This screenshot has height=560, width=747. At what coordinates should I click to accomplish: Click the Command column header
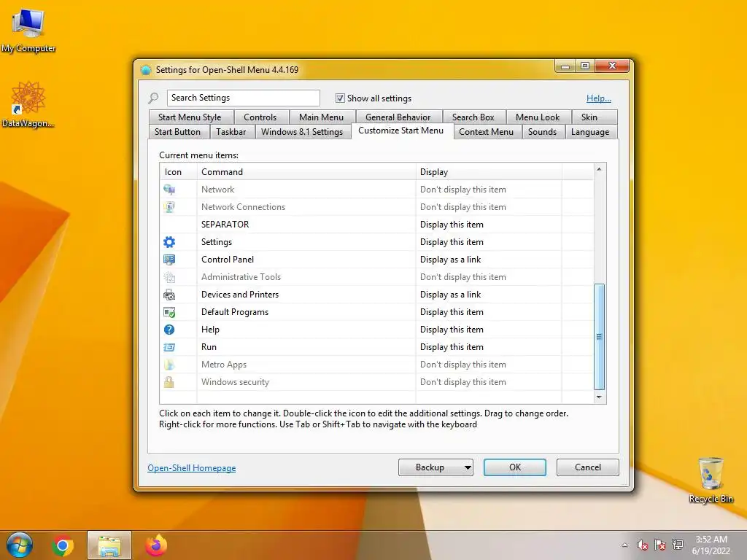tap(307, 172)
